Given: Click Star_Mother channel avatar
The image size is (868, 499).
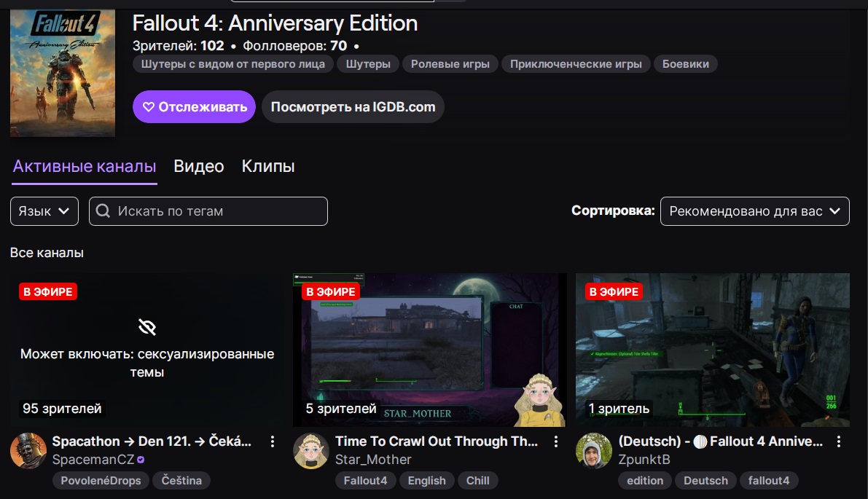Looking at the screenshot, I should (x=311, y=451).
